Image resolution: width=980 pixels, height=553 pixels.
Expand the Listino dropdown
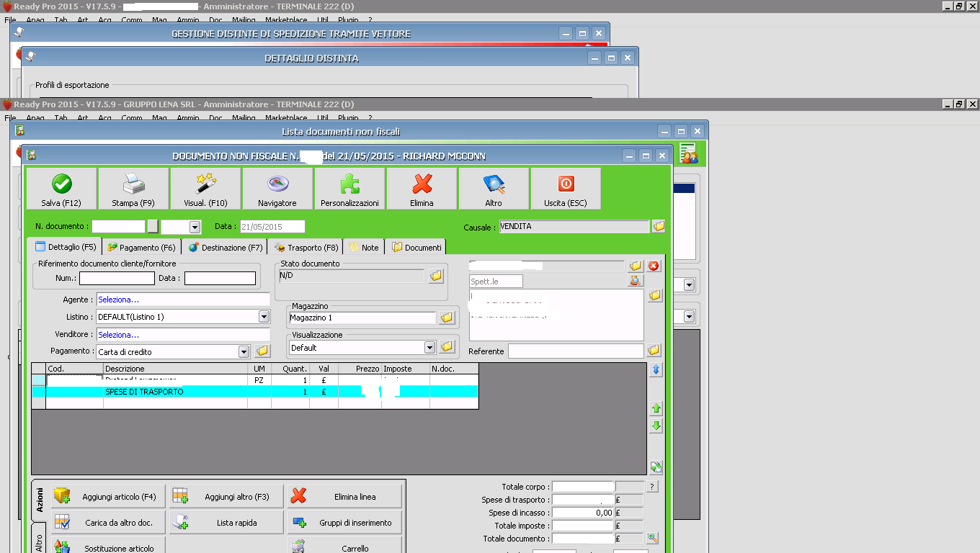(264, 317)
